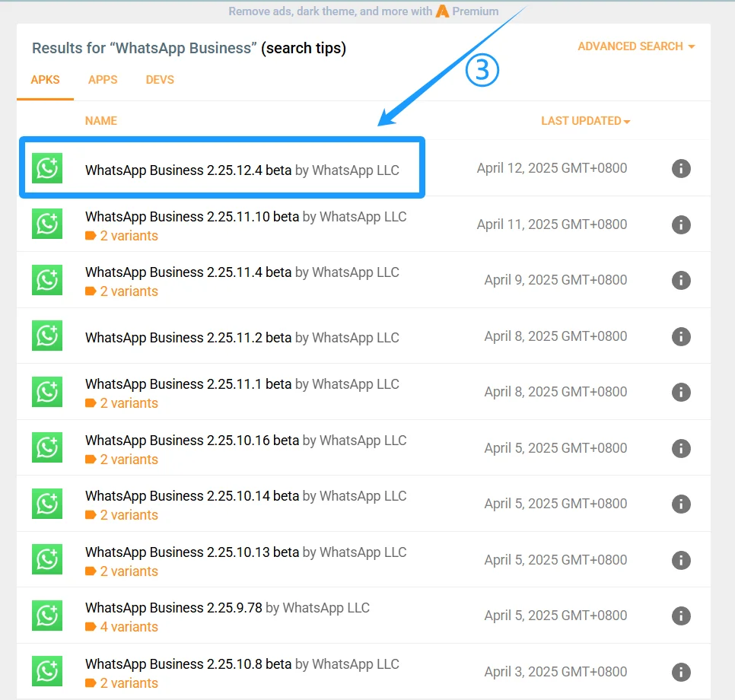The image size is (735, 700).
Task: Click app icon of 2.25.10.13 beta row
Action: pyautogui.click(x=47, y=559)
